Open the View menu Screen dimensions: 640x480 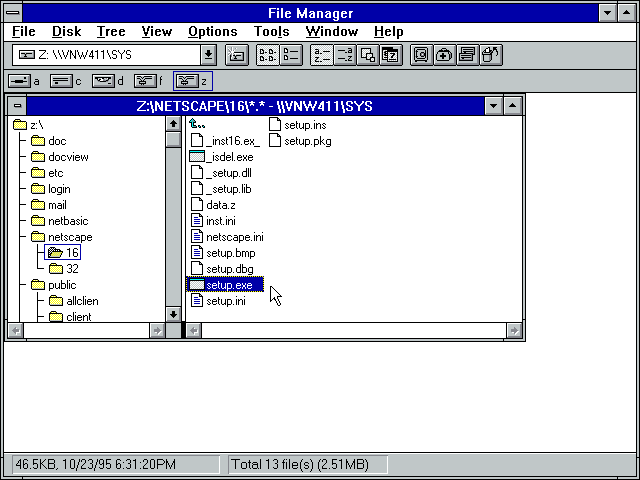(x=156, y=31)
